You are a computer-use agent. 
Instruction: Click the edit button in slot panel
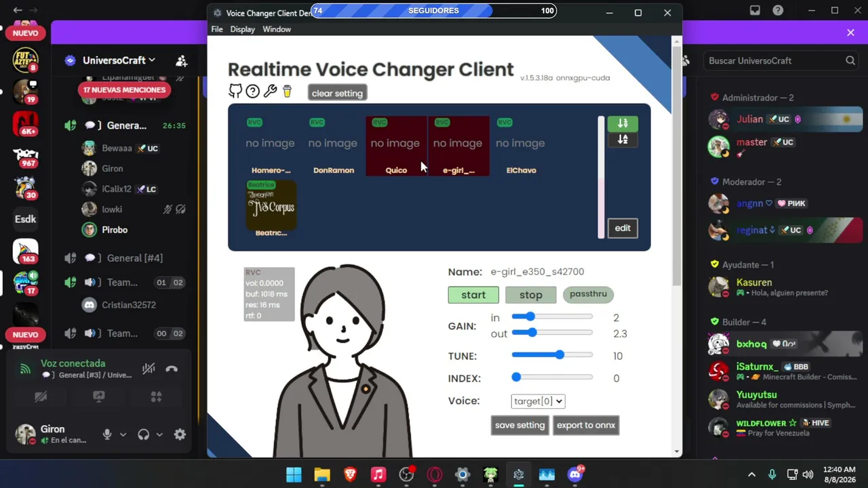click(623, 228)
